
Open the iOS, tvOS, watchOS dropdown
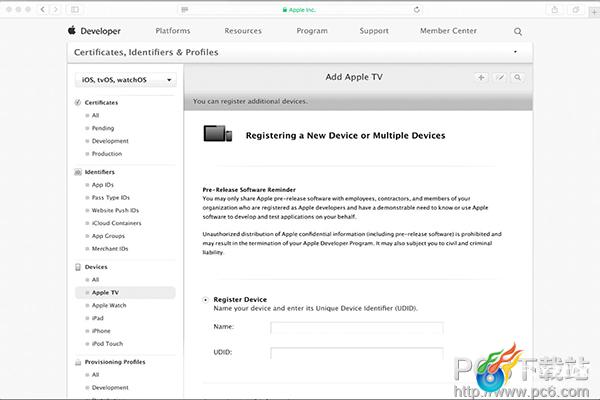coord(126,80)
